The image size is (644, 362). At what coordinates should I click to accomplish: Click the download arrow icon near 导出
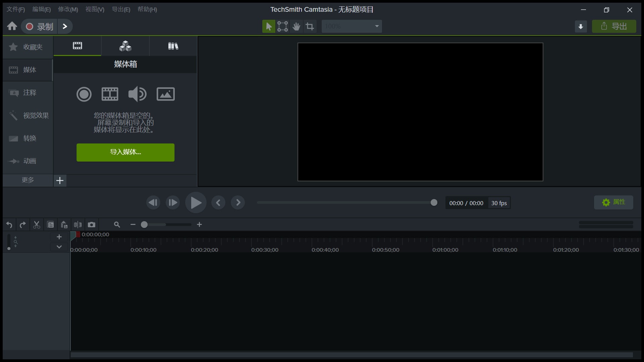[581, 26]
